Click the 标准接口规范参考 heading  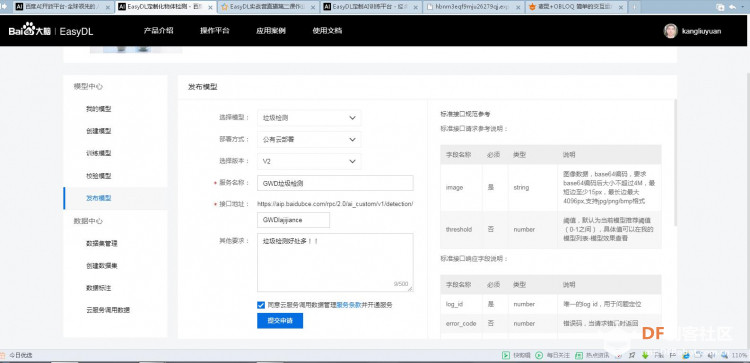(465, 114)
